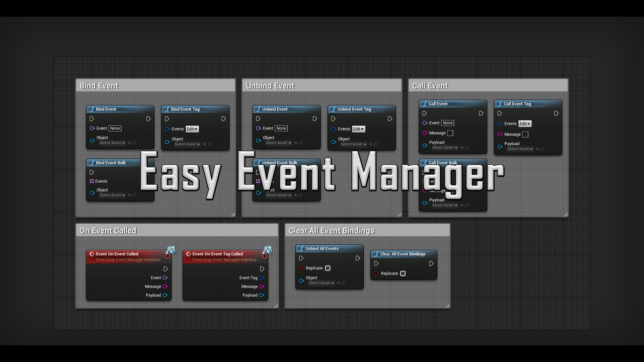Click Payload output pin on Event On Event Called
The image size is (644, 362).
[165, 295]
